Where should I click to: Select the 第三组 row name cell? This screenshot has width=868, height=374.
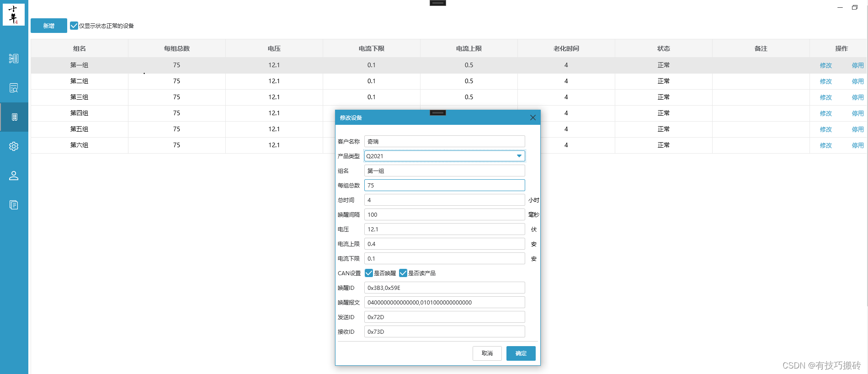(80, 97)
